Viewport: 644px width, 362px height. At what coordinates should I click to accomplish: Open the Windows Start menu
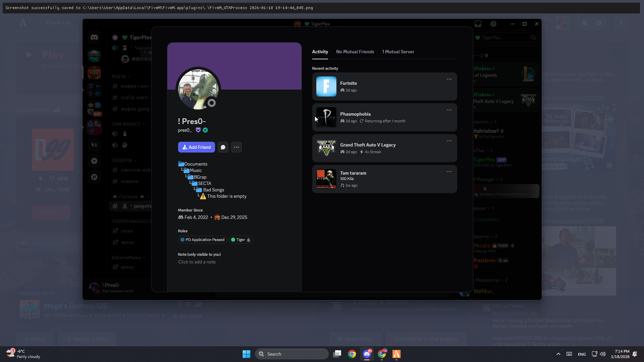pos(246,354)
